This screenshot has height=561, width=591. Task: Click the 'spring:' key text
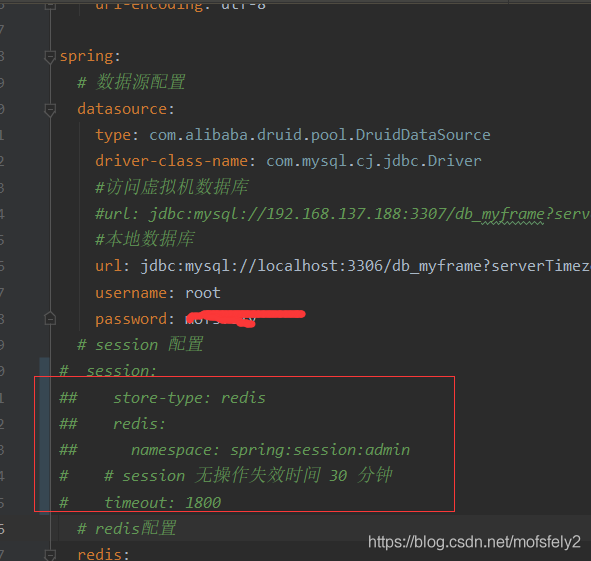[90, 57]
